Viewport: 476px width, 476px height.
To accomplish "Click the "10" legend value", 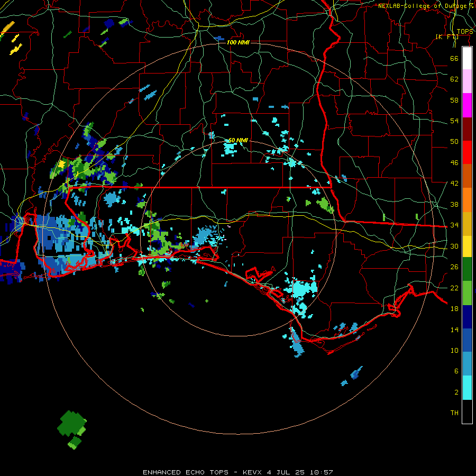I will (x=454, y=351).
